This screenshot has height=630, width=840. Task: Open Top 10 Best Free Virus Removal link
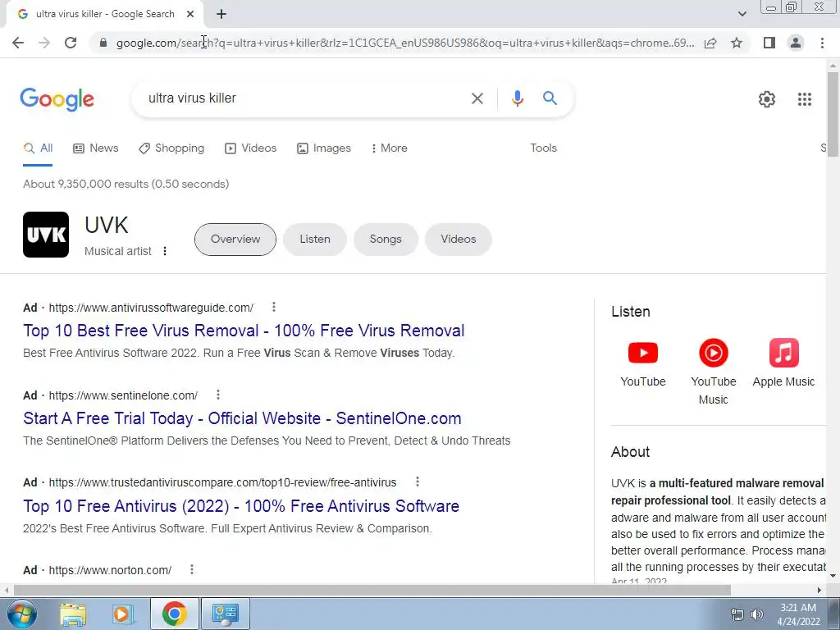244,331
